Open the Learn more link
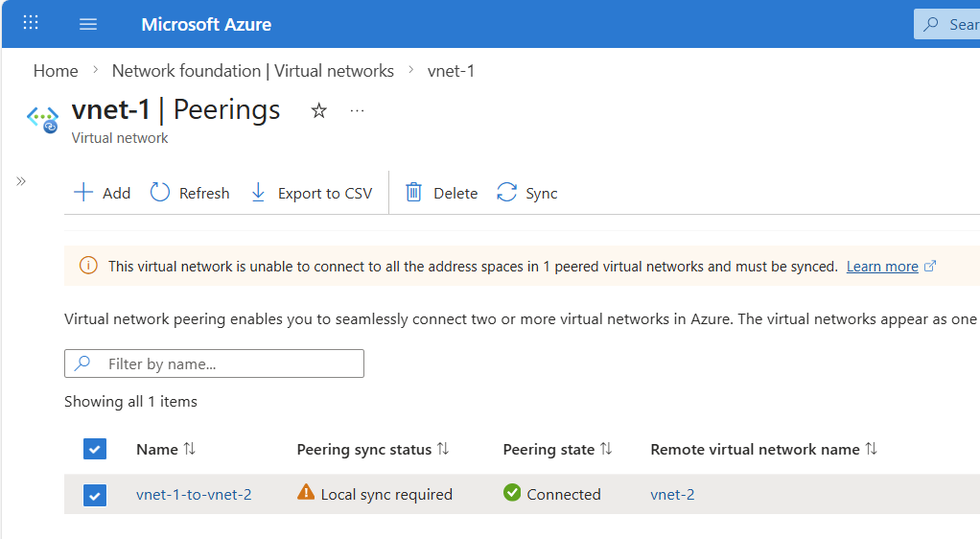This screenshot has width=980, height=539. [x=882, y=267]
